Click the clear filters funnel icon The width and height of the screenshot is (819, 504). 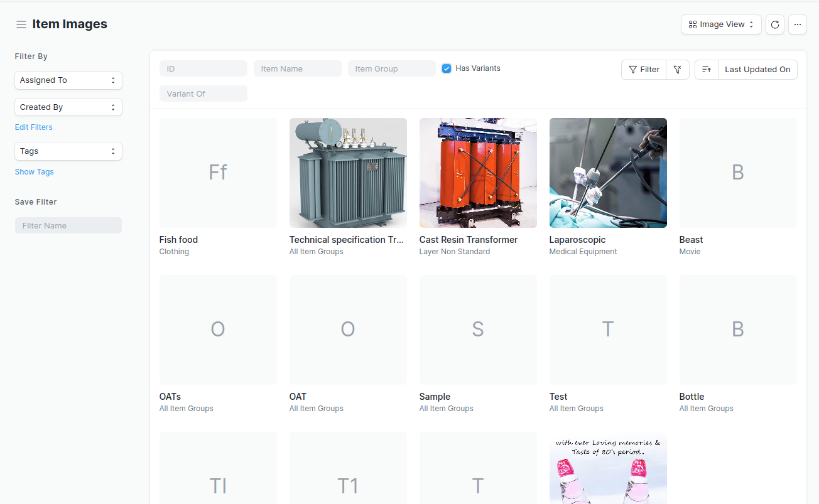(x=678, y=70)
